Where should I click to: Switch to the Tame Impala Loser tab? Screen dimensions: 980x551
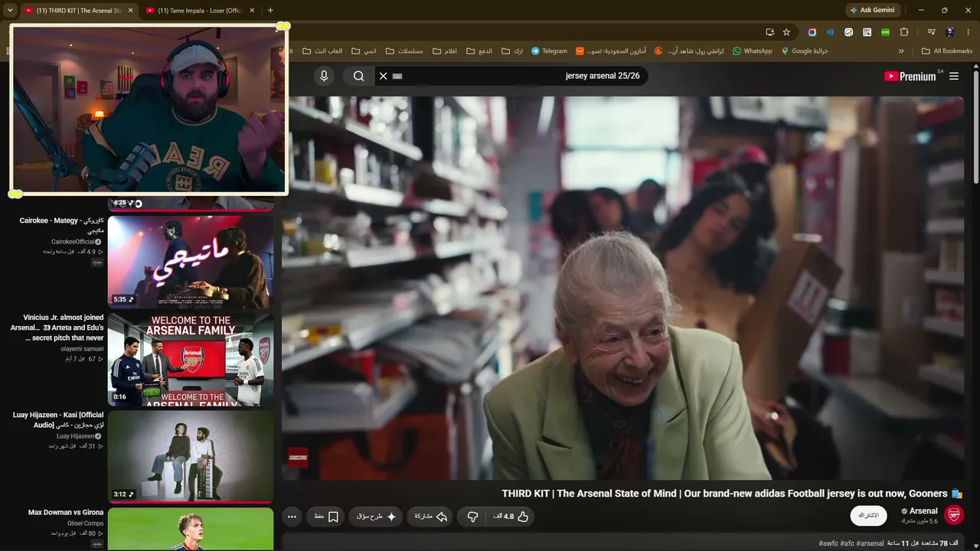click(x=199, y=11)
